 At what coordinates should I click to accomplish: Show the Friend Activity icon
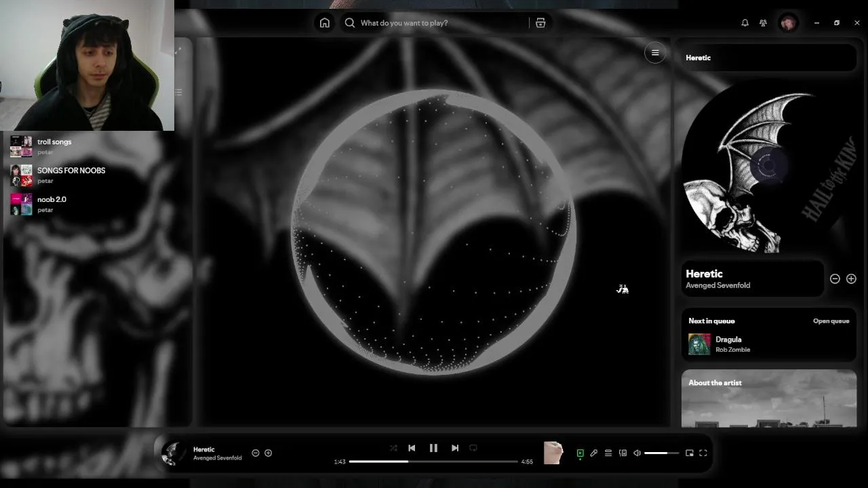coord(763,23)
